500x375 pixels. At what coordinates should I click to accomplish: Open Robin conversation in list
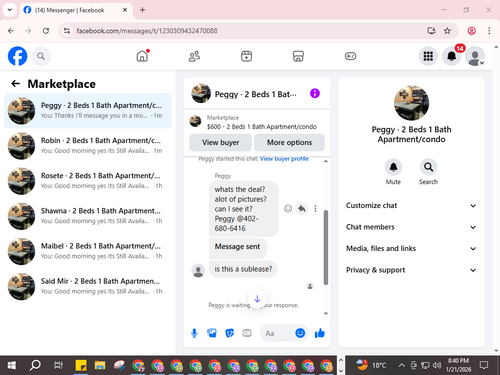pos(88,146)
